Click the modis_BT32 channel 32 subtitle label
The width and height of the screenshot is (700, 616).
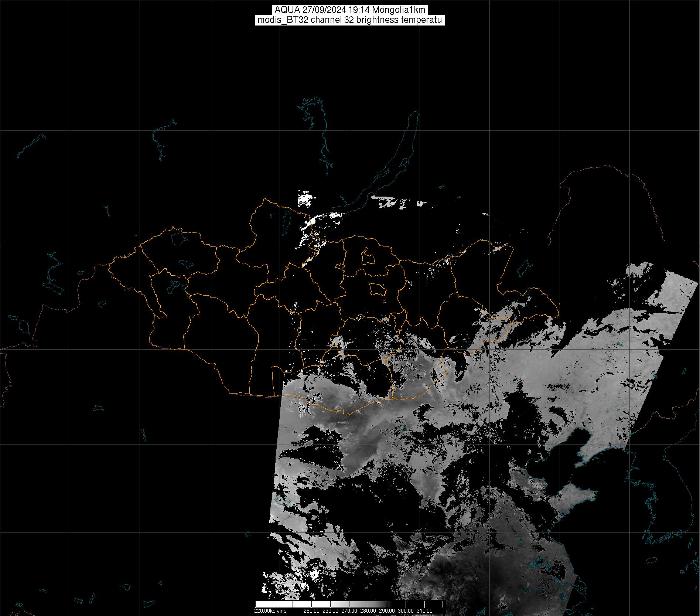click(349, 20)
